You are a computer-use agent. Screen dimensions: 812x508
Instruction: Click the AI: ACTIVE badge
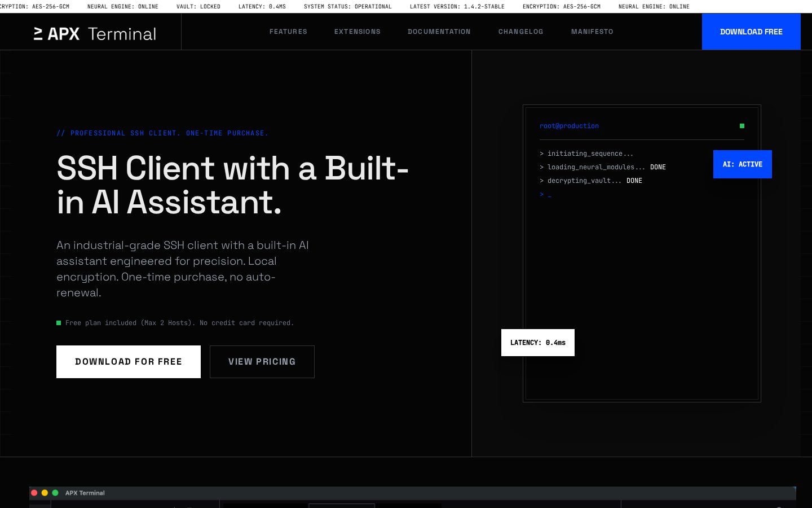coord(743,164)
